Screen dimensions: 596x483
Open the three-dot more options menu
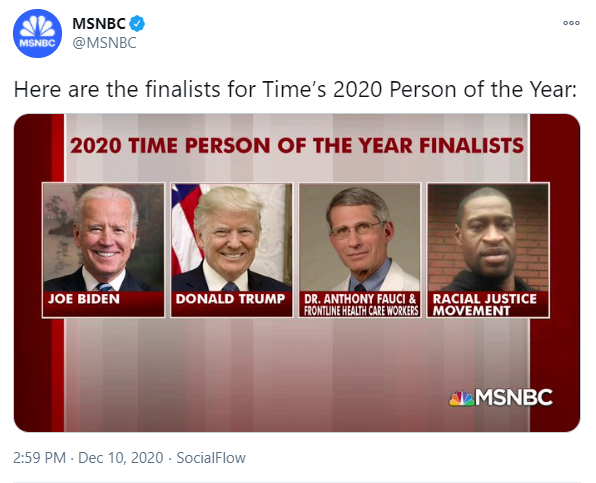571,23
